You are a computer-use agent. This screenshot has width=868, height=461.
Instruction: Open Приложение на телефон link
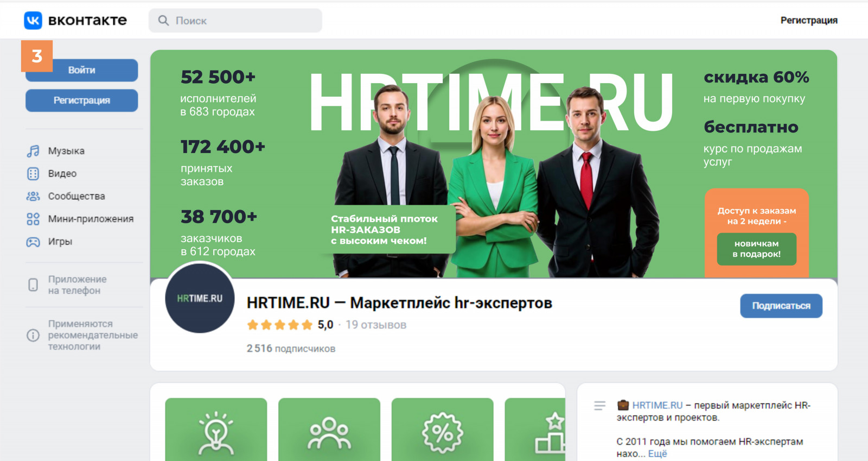[78, 285]
